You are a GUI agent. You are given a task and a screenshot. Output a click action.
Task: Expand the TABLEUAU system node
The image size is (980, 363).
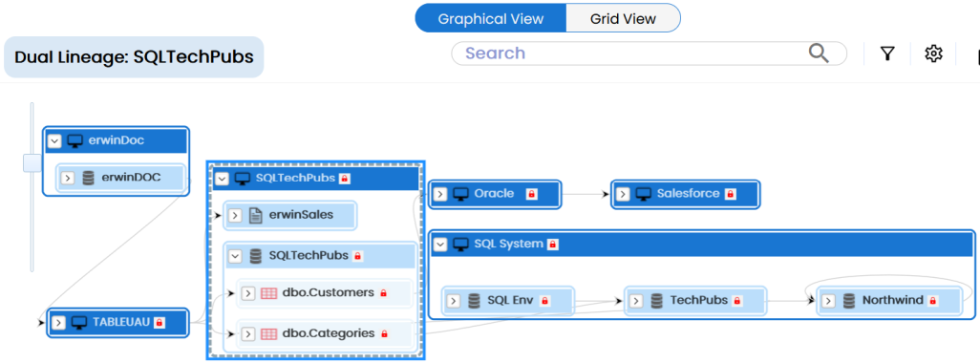[x=59, y=322]
